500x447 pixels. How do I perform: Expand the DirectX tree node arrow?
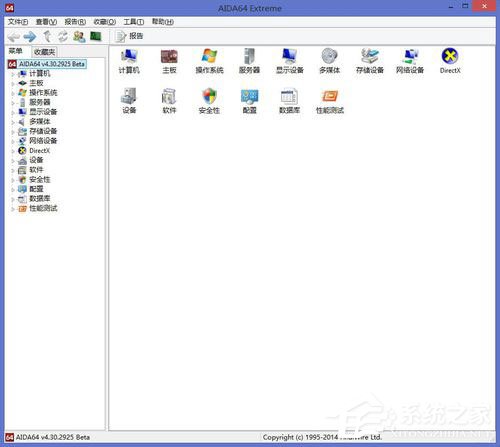click(x=13, y=151)
